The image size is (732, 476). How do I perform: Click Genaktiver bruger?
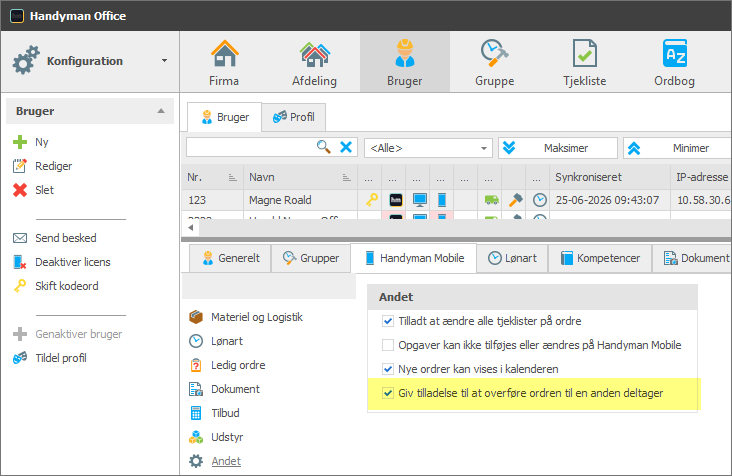(x=68, y=334)
